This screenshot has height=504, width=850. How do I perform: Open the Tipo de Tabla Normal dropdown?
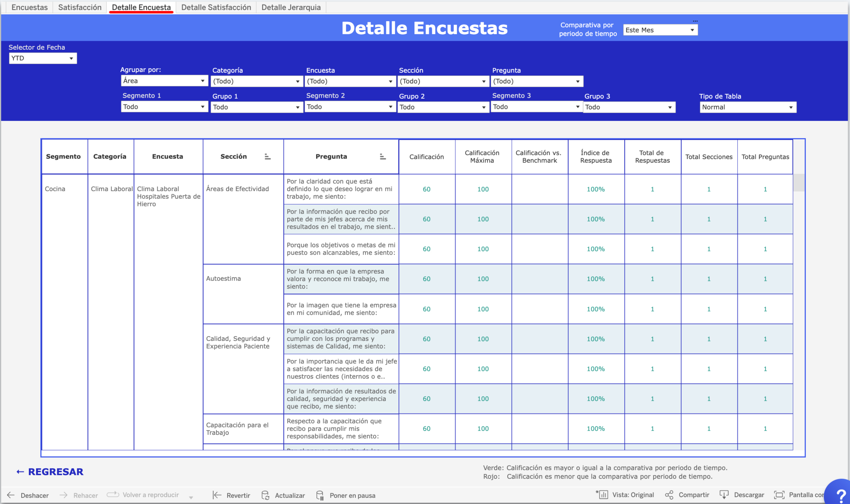pos(748,107)
